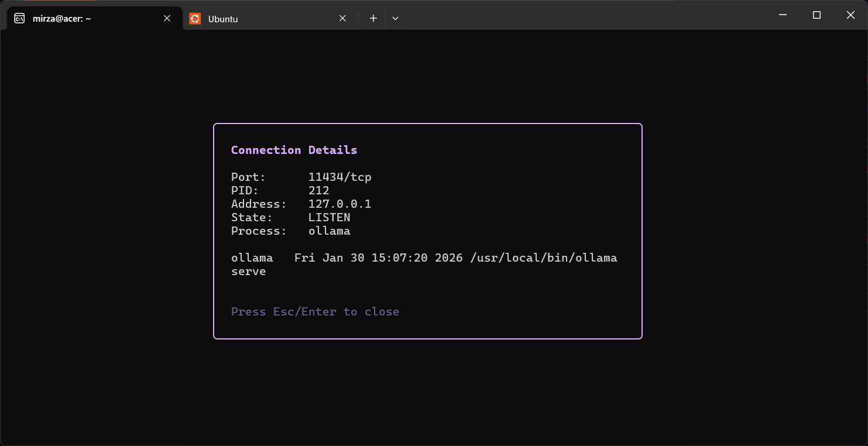Screen dimensions: 868x446
Task: Click the address 127.0.0.1
Action: pyautogui.click(x=339, y=204)
